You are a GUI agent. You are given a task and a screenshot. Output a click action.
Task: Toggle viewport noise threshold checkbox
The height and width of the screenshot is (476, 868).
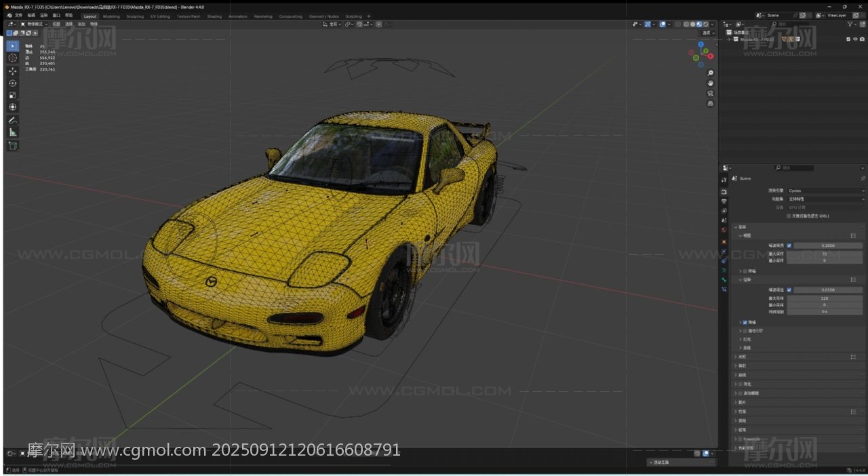coord(789,245)
